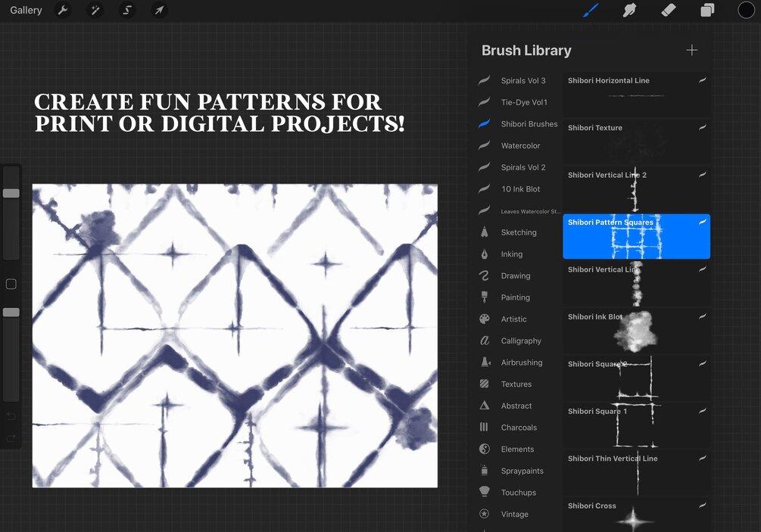761x532 pixels.
Task: Open the Adjustments magic wand menu
Action: tap(95, 10)
